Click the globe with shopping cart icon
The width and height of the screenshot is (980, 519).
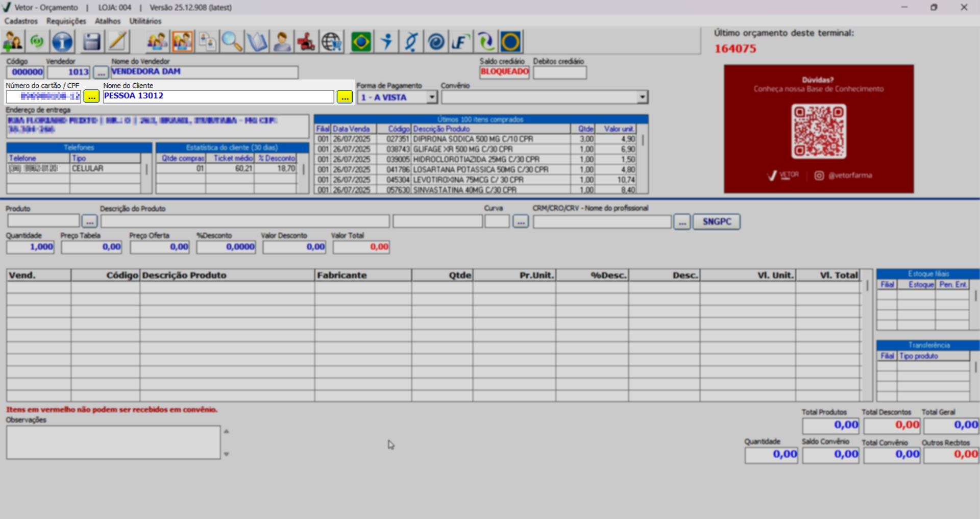(x=332, y=42)
